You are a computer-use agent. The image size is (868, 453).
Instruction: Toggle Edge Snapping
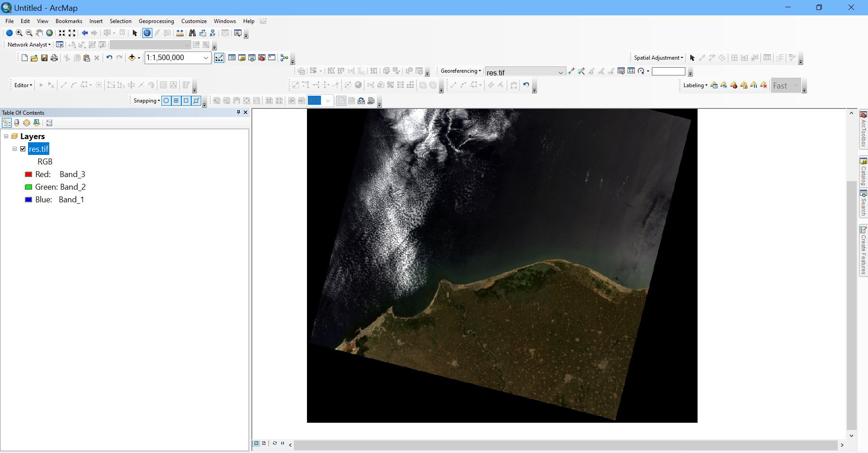click(196, 101)
